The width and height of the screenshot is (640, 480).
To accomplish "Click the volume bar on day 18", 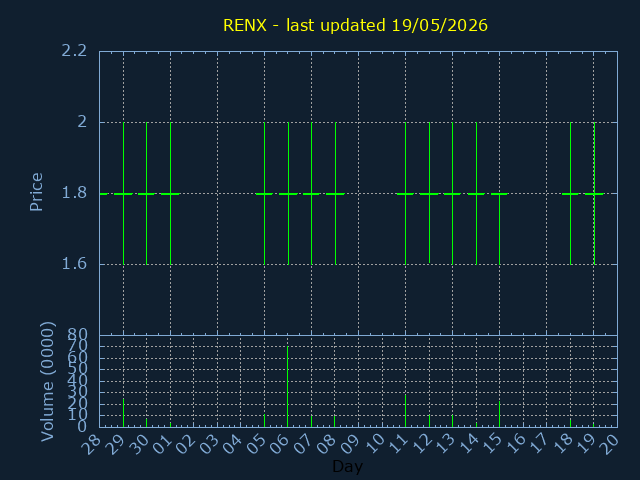I will (x=570, y=422).
